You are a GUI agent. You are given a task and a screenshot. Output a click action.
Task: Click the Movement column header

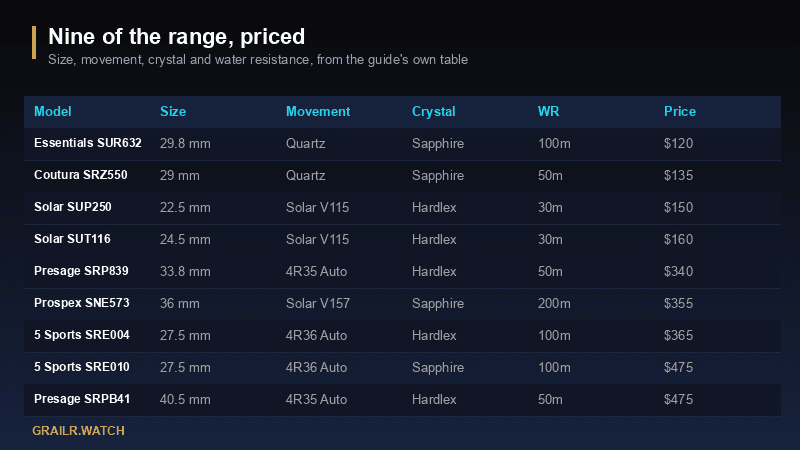click(x=318, y=112)
